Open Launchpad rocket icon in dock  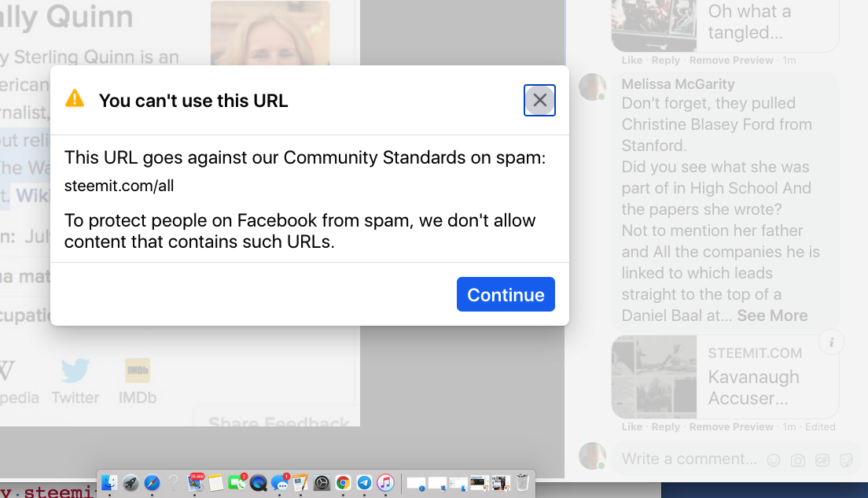(x=131, y=482)
